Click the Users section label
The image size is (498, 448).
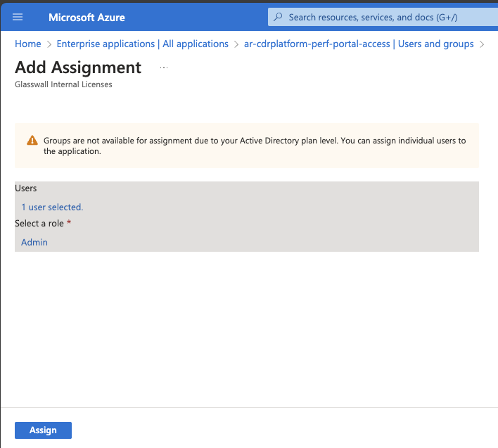click(x=26, y=188)
